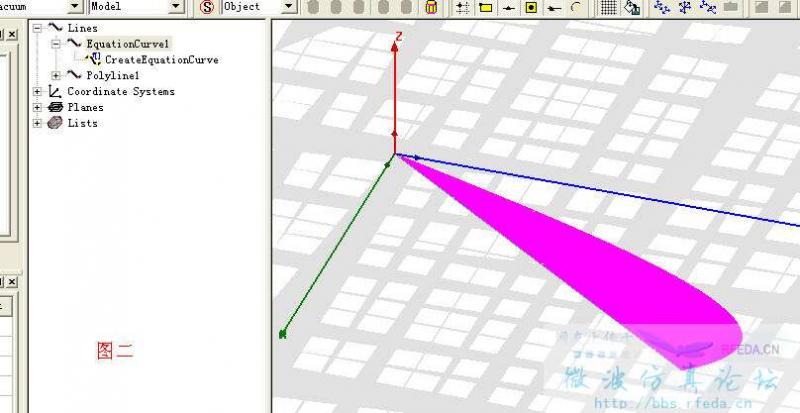This screenshot has height=413, width=800.
Task: Select the Coordinate Systems tree item
Action: (x=121, y=91)
